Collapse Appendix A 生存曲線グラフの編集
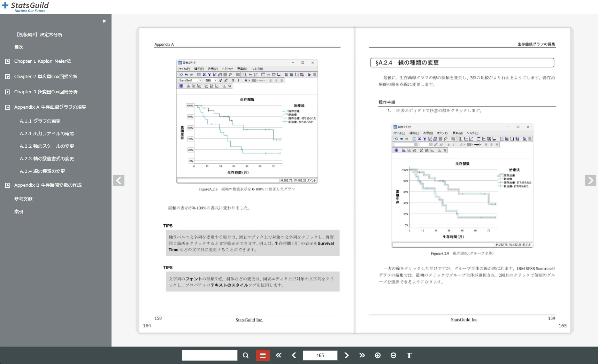This screenshot has height=364, width=598. point(8,107)
